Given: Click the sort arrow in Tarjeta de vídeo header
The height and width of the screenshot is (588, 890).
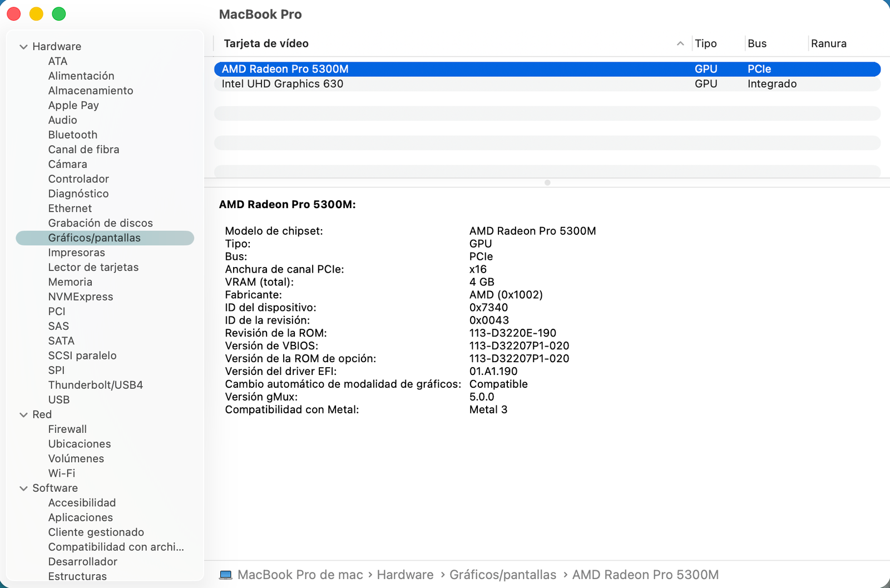Looking at the screenshot, I should click(680, 43).
